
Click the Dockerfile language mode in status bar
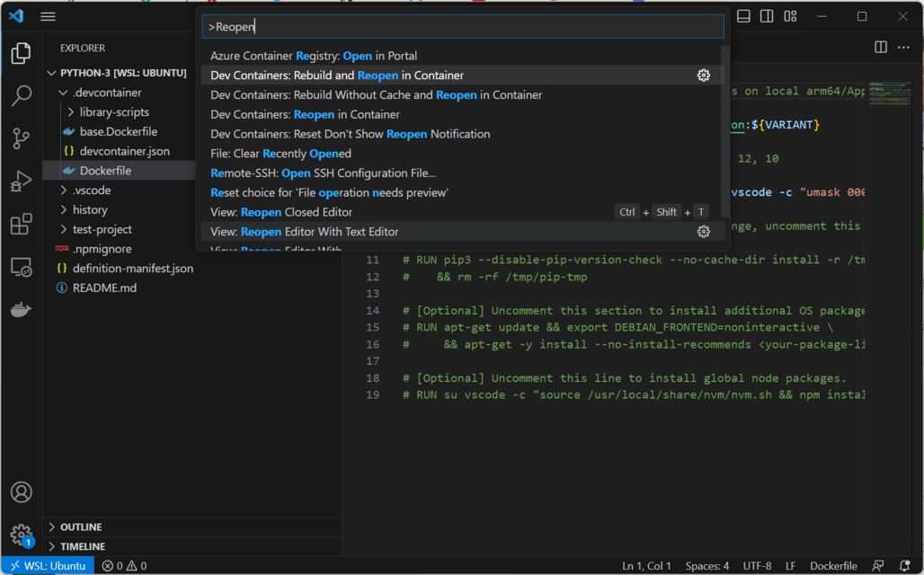tap(833, 566)
